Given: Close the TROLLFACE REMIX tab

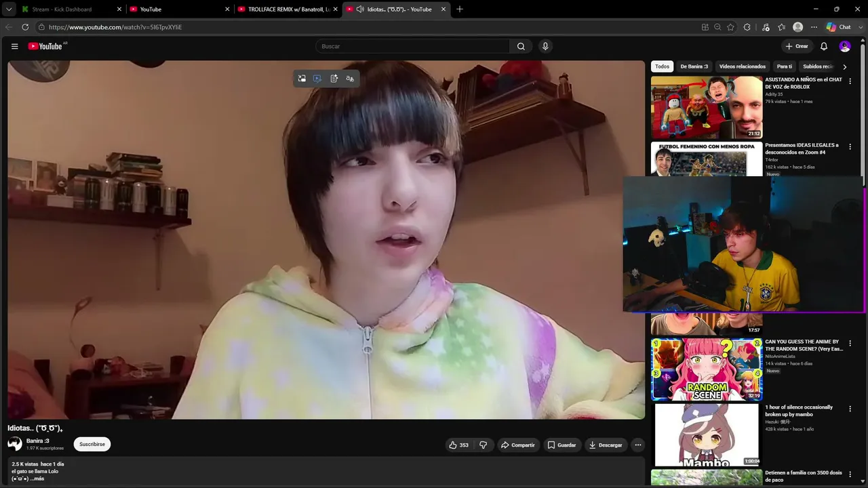Looking at the screenshot, I should tap(335, 9).
